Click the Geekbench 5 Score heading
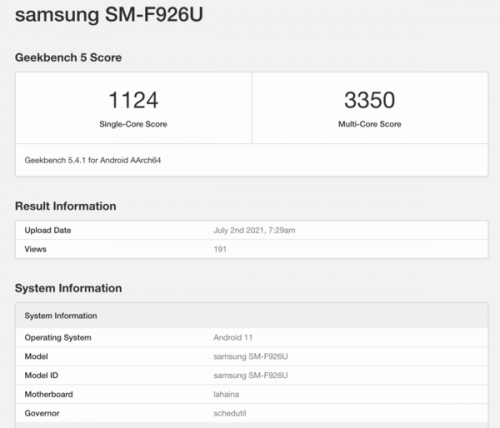Viewport: 500px width, 428px height. (x=68, y=58)
